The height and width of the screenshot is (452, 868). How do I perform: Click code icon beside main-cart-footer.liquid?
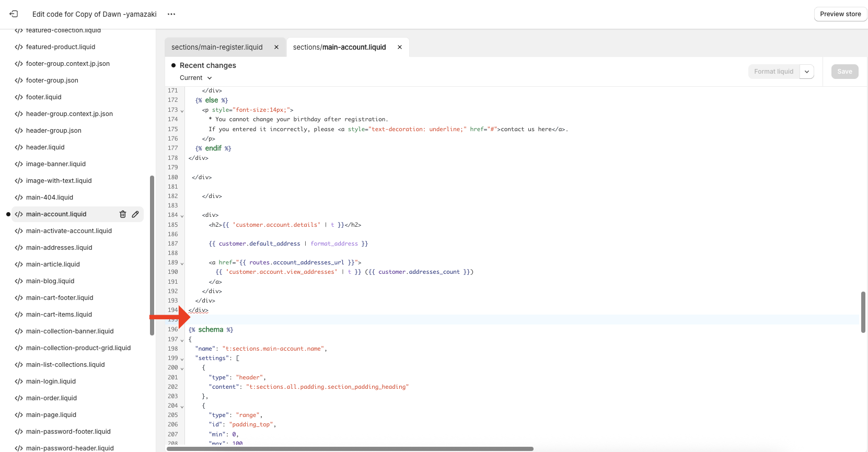(x=19, y=298)
